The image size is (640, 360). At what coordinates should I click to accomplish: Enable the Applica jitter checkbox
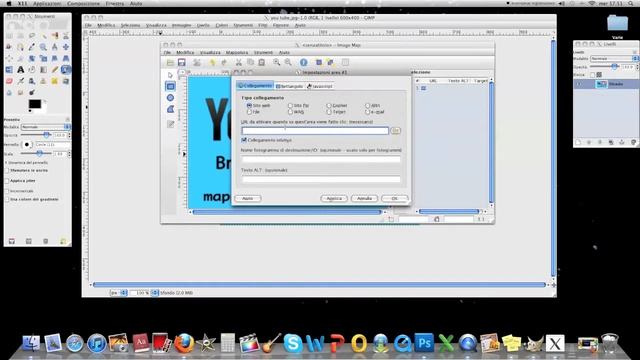pyautogui.click(x=7, y=181)
